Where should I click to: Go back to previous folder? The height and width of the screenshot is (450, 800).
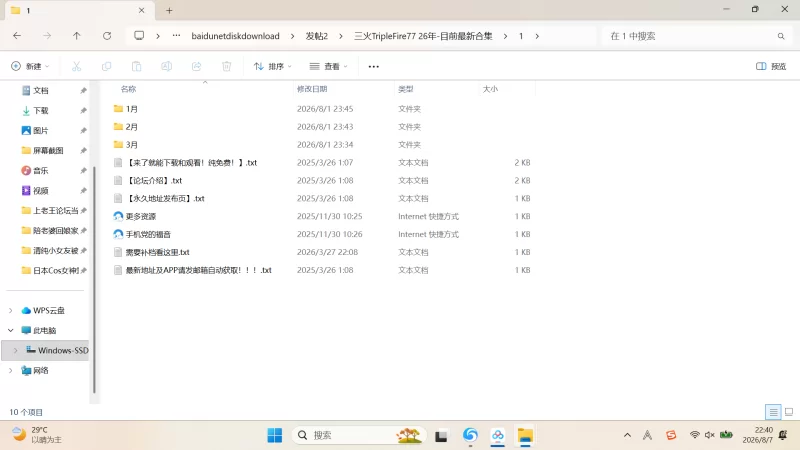(17, 36)
